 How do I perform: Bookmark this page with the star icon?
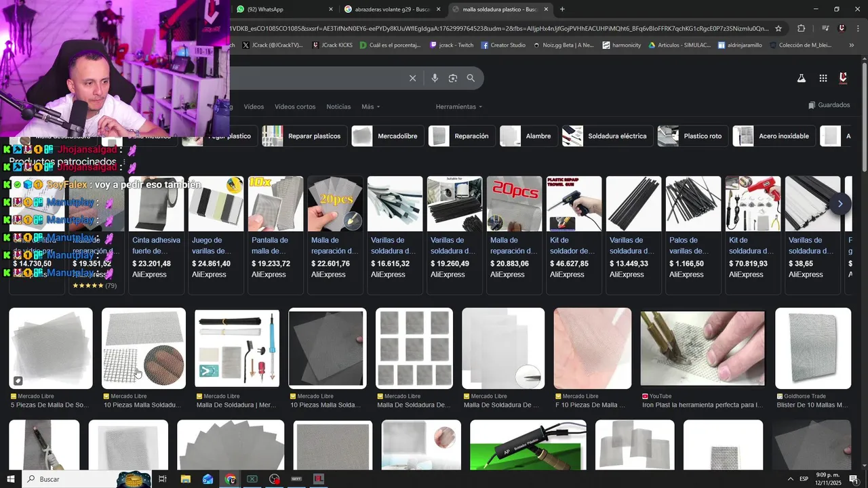[x=778, y=28]
